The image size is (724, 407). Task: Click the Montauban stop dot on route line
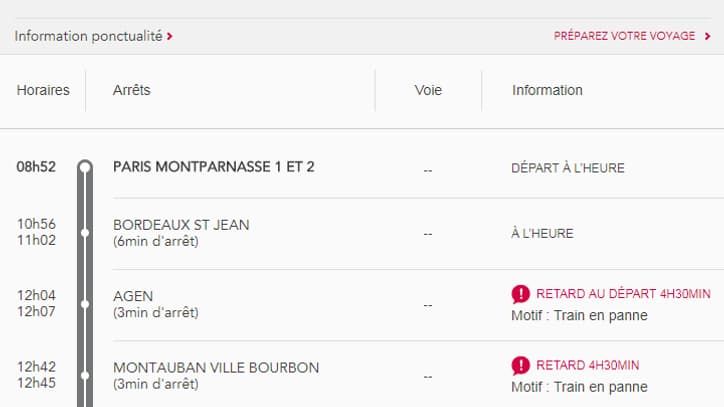click(x=85, y=375)
